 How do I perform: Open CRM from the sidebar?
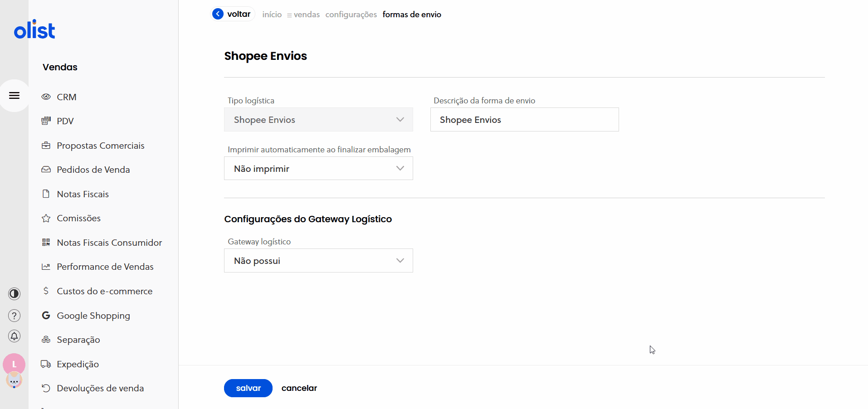click(x=66, y=97)
